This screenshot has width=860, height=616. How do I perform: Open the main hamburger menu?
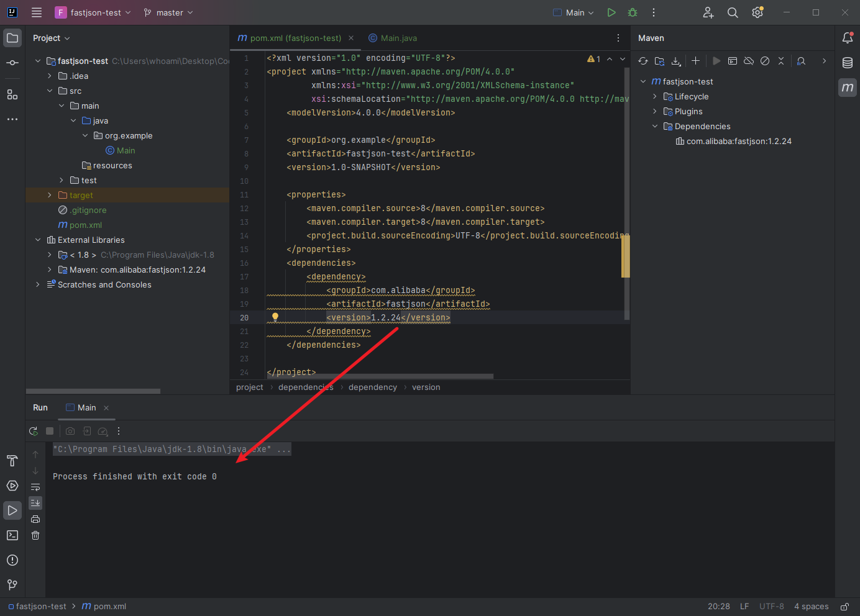(37, 12)
